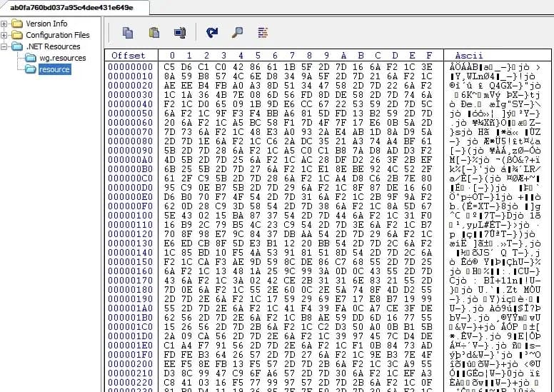Viewport: 554px width, 392px height.
Task: Click offset row 000001C0
Action: click(131, 326)
